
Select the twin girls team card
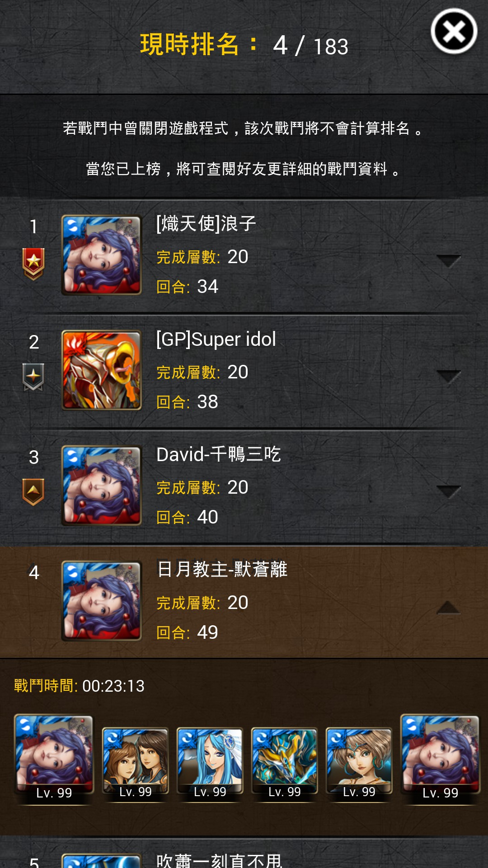click(x=135, y=764)
